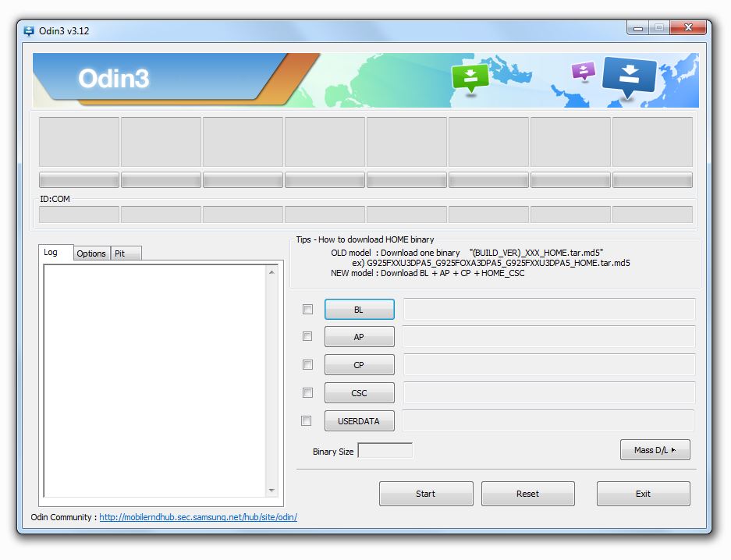Enable the USERDATA checkbox
Viewport: 731px width, 560px height.
(x=307, y=420)
